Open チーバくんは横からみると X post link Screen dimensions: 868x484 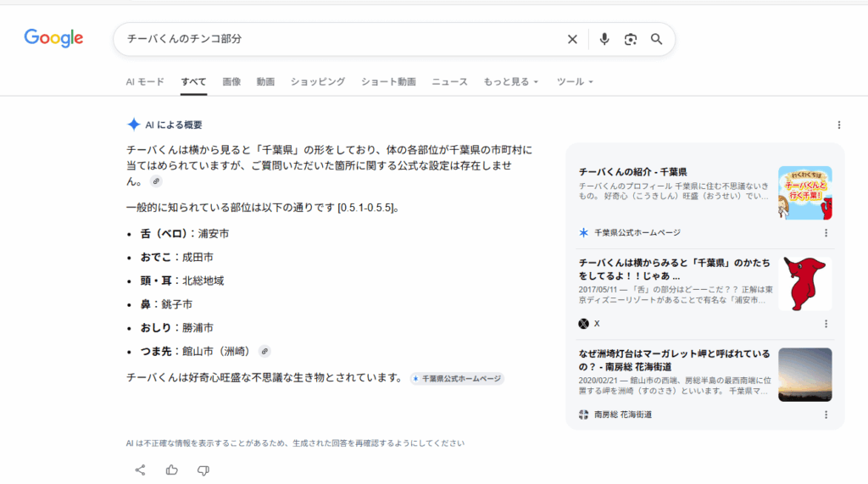[674, 270]
